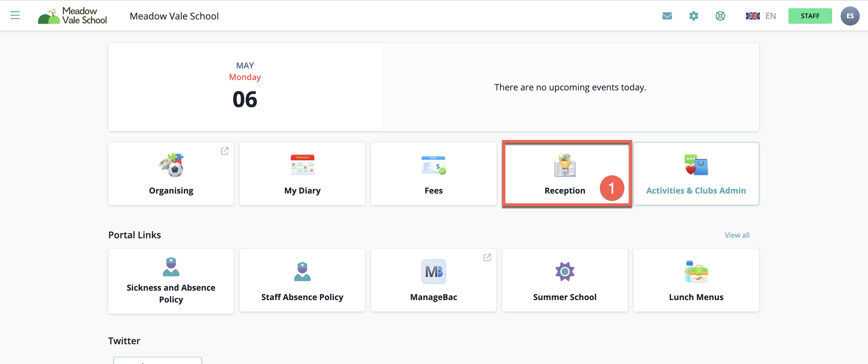Screen dimensions: 868x364
Task: Open the My Diary calendar tile
Action: [302, 174]
